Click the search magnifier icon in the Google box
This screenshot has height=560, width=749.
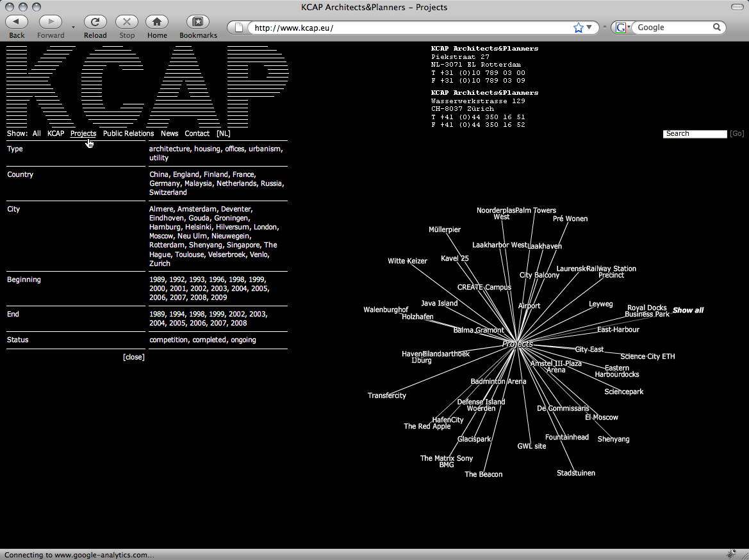pyautogui.click(x=717, y=28)
